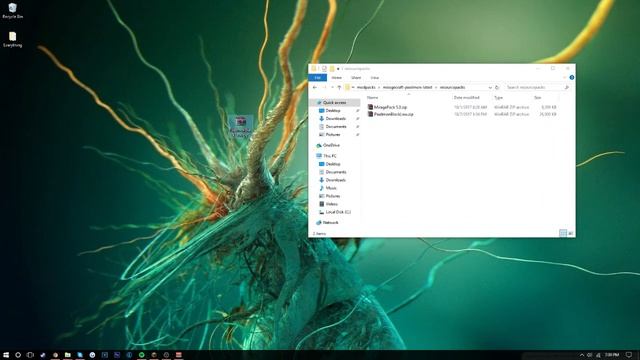Open pinned Desktop under Quick access
Screen dimensions: 640x360
(x=333, y=111)
